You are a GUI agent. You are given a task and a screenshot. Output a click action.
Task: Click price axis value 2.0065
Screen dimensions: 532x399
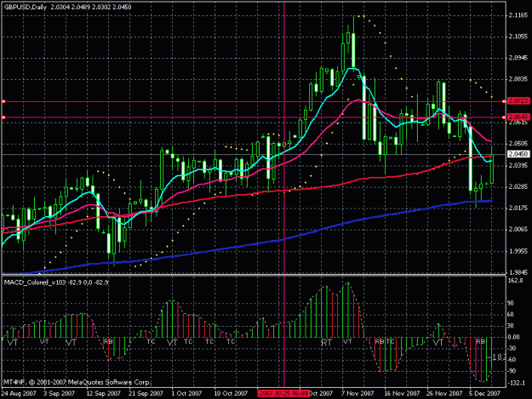[518, 230]
